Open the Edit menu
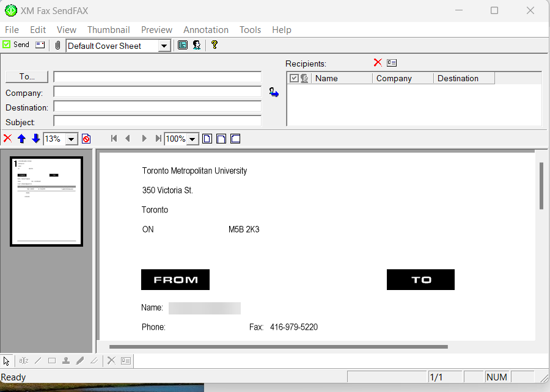 (38, 30)
